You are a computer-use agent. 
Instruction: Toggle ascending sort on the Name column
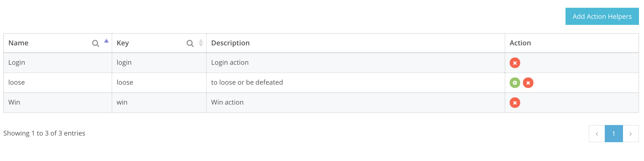tap(106, 41)
